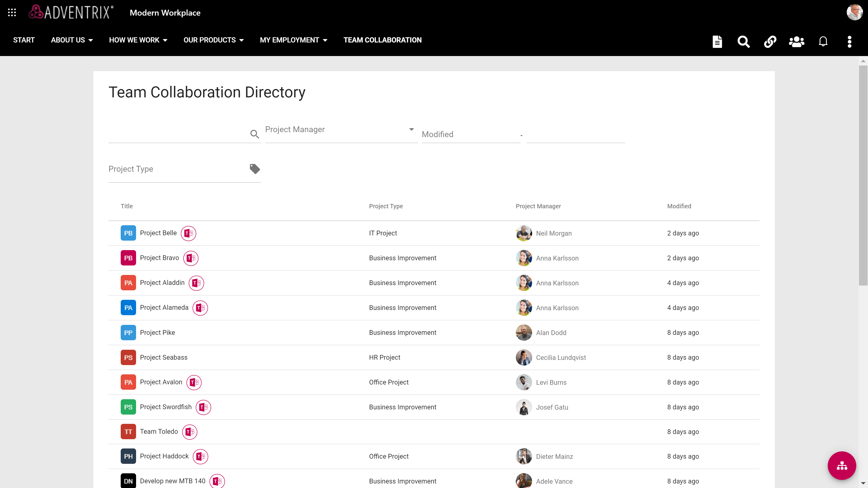The image size is (868, 488).
Task: Click the Modern Workplace title link
Action: (165, 13)
